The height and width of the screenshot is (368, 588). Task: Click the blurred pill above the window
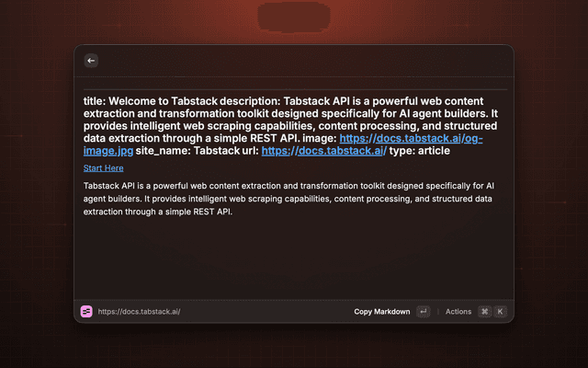[294, 17]
